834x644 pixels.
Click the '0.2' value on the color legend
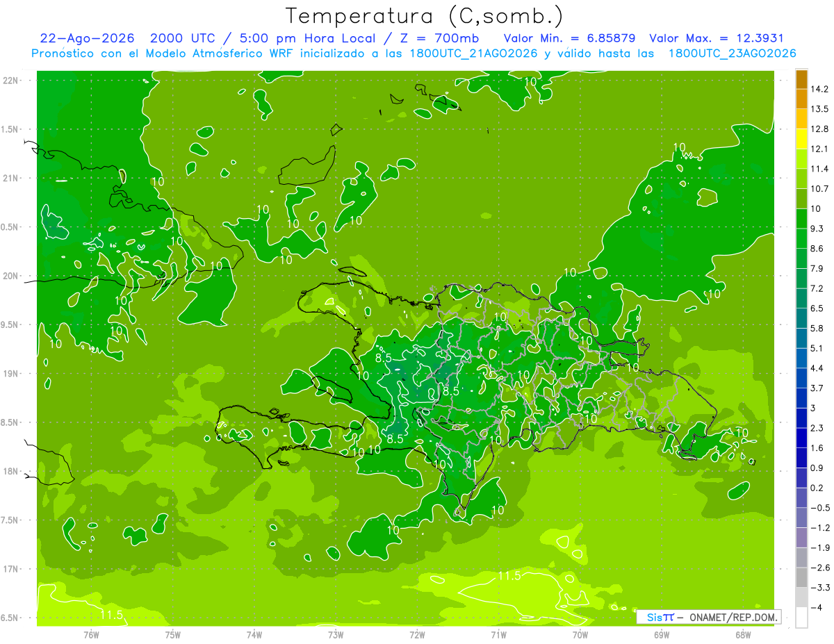click(817, 488)
